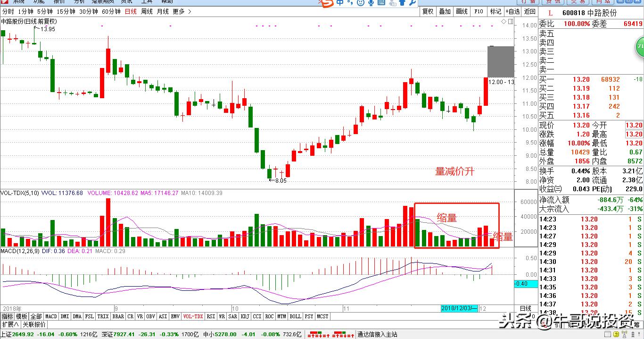Click the 通达信接入主站 status text
This screenshot has height=339, width=644.
pyautogui.click(x=377, y=334)
